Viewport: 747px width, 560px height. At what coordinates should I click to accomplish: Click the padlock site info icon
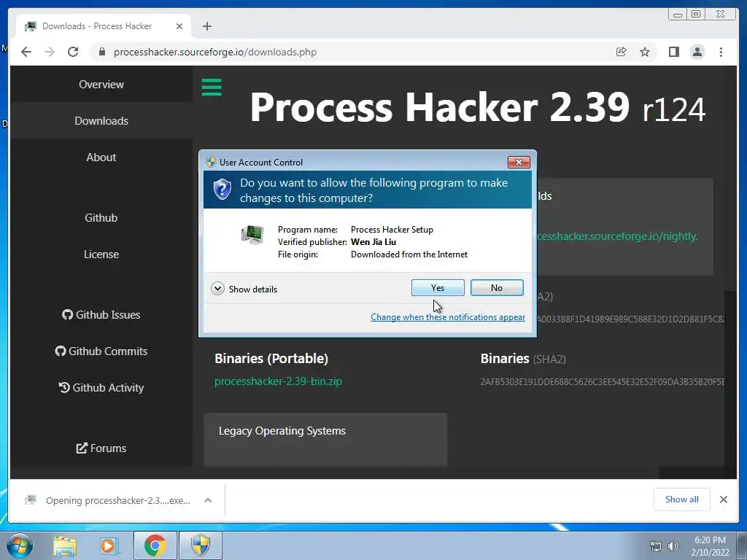point(101,52)
